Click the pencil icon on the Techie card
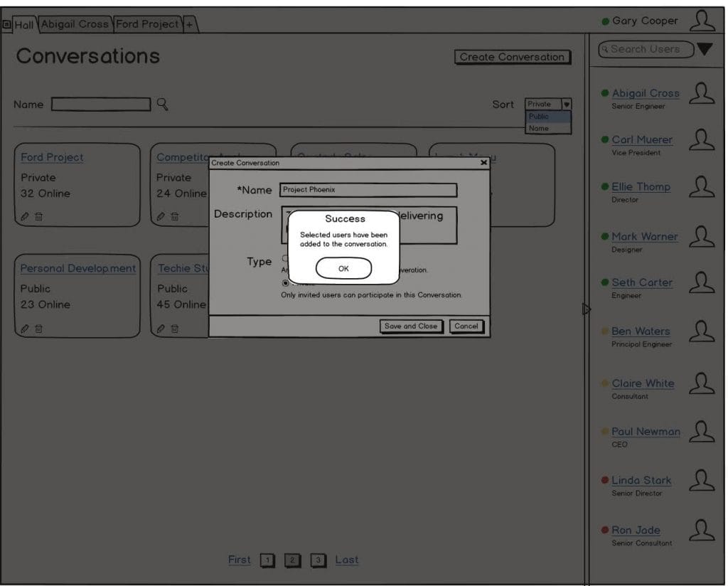The image size is (728, 586). click(161, 329)
